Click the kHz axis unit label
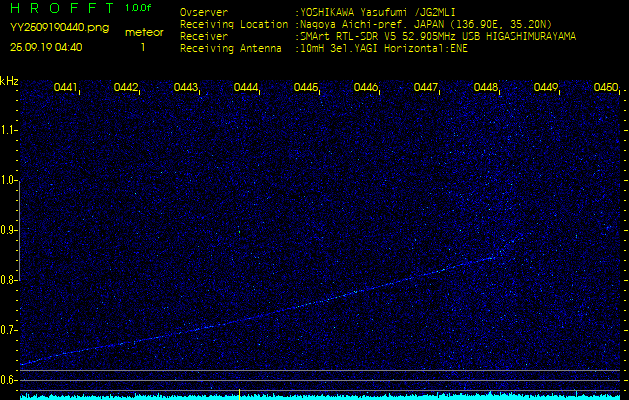The width and height of the screenshot is (629, 400). (9, 82)
